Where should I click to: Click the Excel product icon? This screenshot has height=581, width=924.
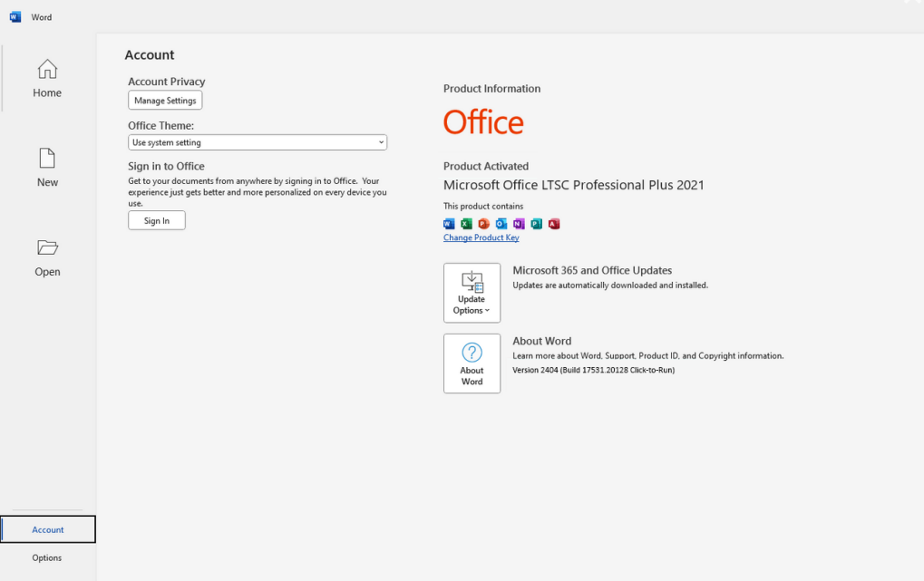click(466, 224)
